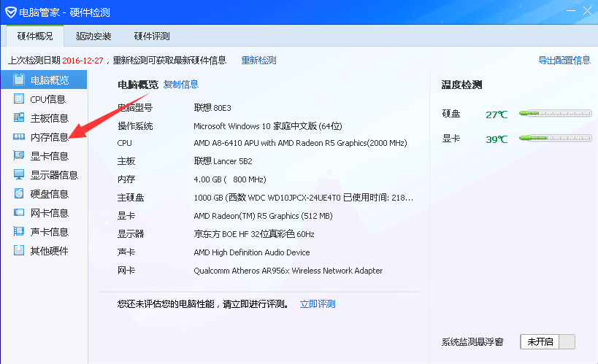598x364 pixels.
Task: Click the 内存信息 memory stick icon
Action: (19, 137)
